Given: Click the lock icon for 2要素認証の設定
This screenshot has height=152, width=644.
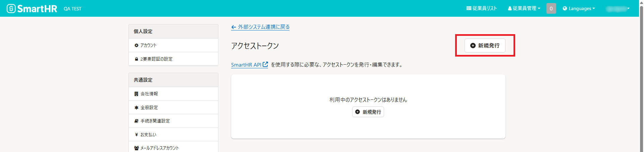Looking at the screenshot, I should tap(137, 59).
